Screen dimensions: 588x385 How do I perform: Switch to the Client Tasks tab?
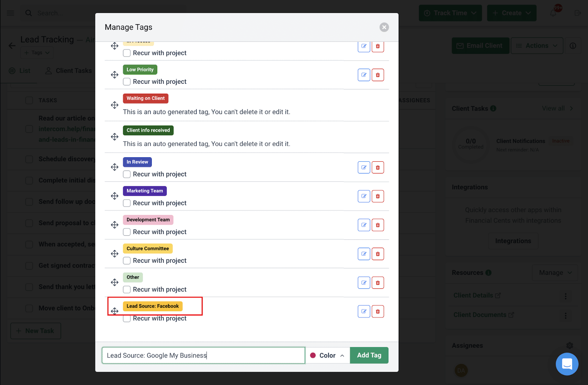[x=68, y=71]
